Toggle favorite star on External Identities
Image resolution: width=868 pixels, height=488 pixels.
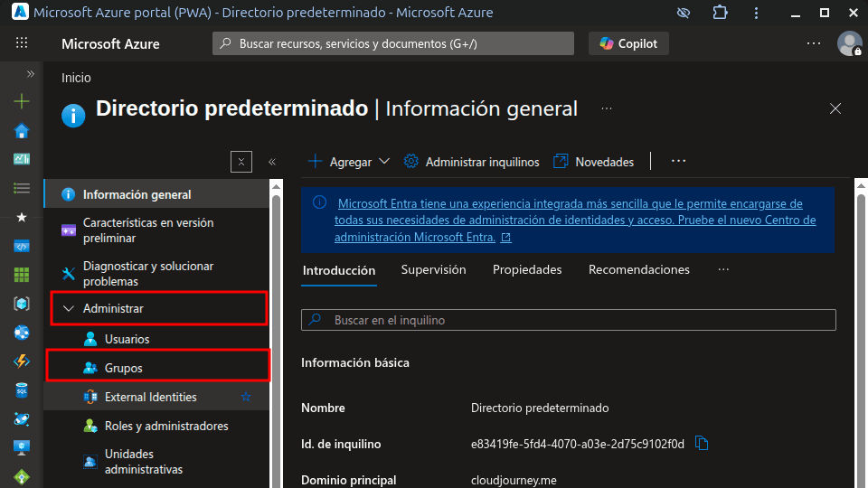[x=246, y=397]
